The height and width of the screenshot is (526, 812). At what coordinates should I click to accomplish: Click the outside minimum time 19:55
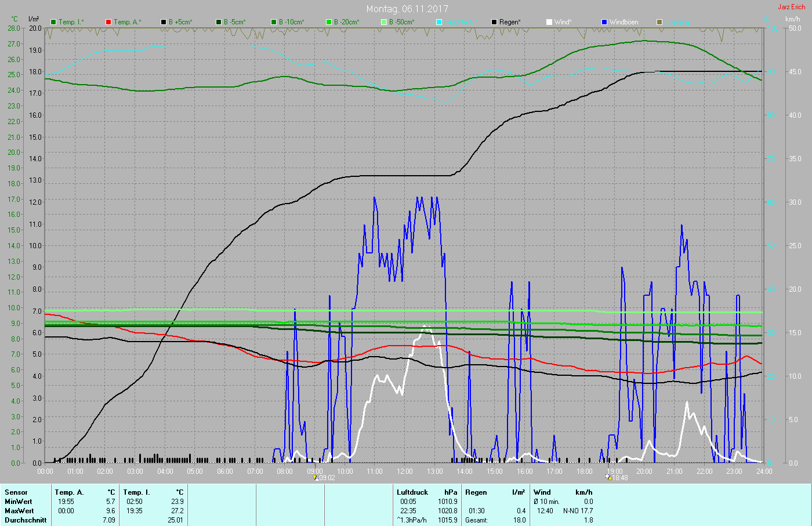[x=66, y=502]
